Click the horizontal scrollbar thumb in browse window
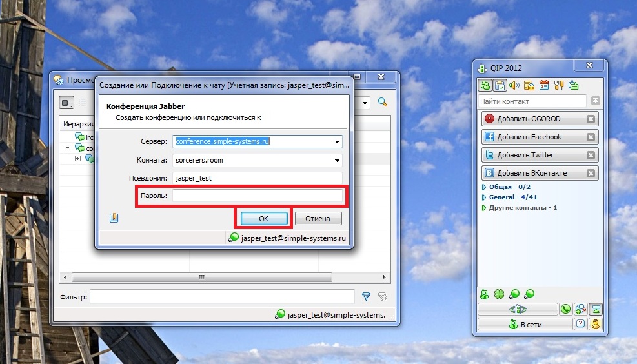Image resolution: width=637 pixels, height=364 pixels. coord(202,277)
